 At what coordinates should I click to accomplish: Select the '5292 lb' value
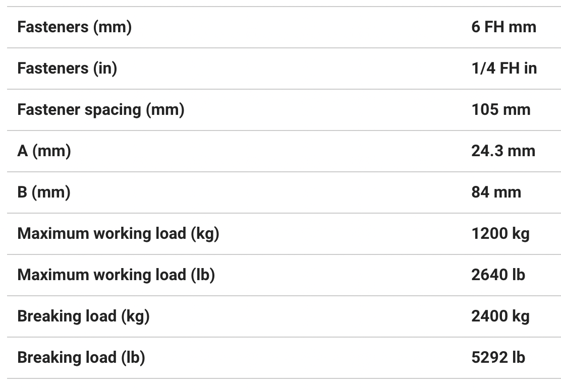[498, 358]
